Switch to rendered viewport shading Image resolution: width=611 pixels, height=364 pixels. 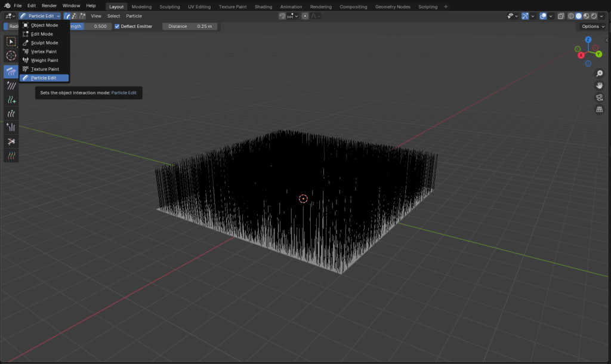pos(594,16)
